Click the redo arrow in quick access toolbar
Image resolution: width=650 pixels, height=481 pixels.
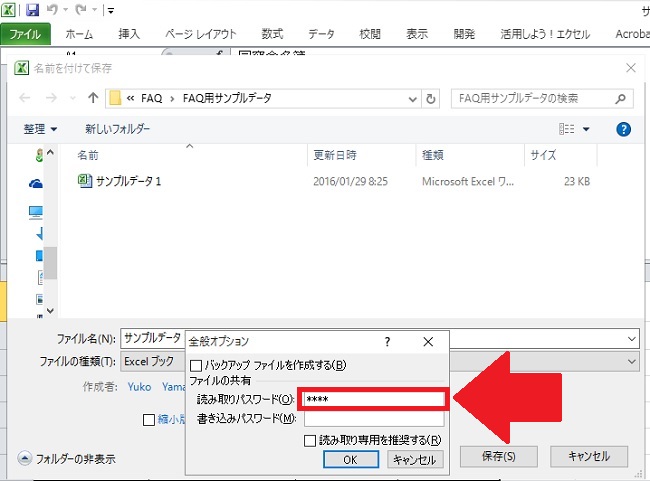[81, 10]
